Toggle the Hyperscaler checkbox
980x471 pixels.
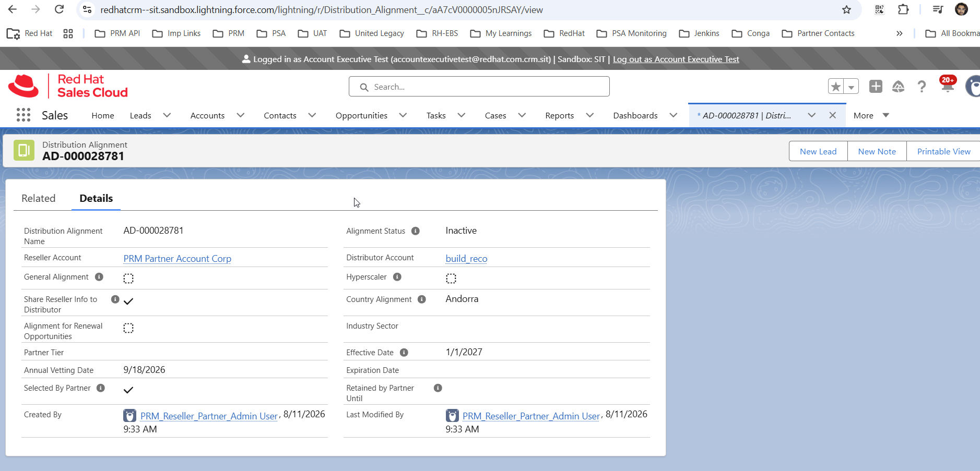(x=451, y=279)
